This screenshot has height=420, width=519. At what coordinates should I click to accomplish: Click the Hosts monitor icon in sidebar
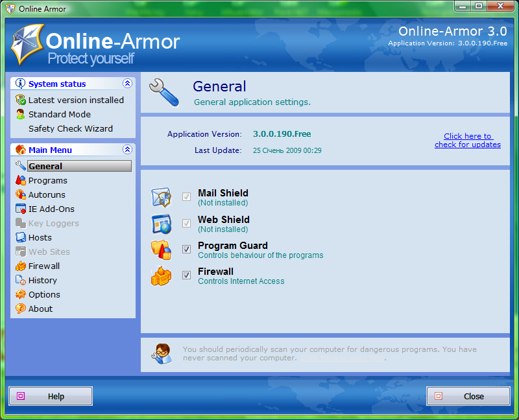point(21,237)
